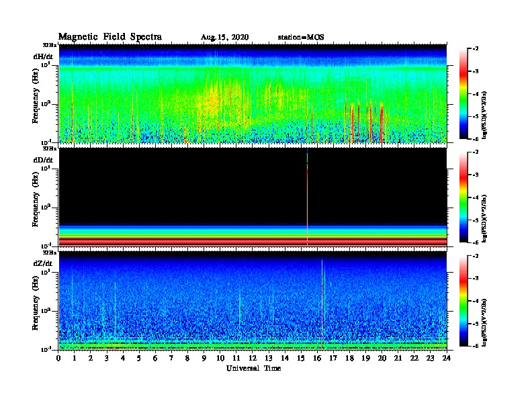Click hour label "13" on the time axis

pyautogui.click(x=269, y=358)
